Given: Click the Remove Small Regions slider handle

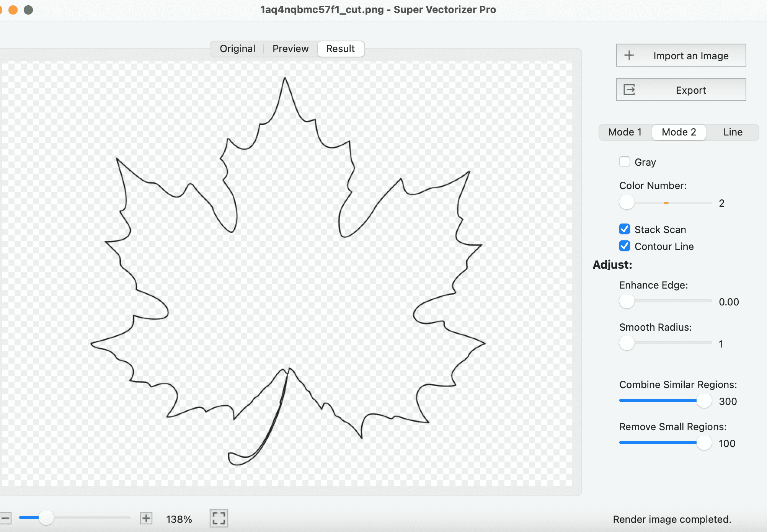Looking at the screenshot, I should pyautogui.click(x=704, y=442).
